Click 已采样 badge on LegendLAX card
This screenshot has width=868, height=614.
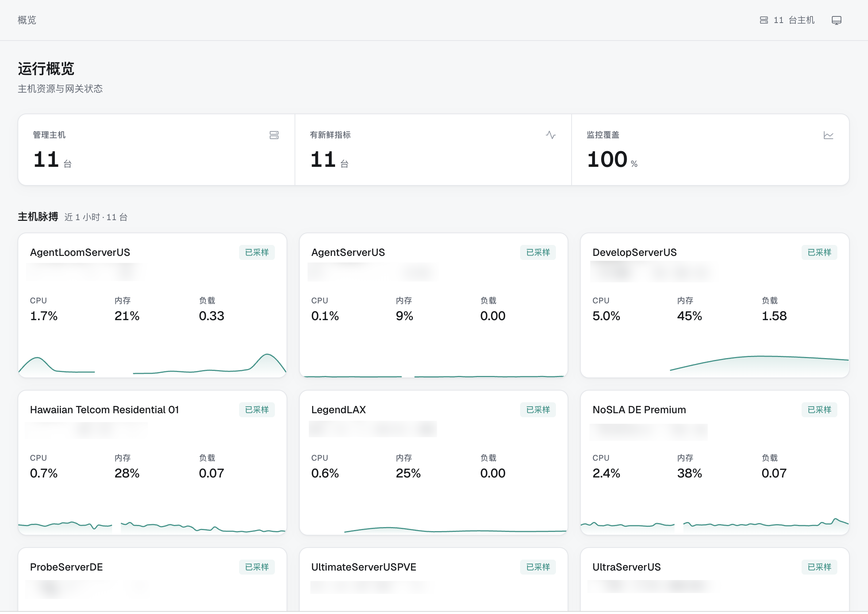538,410
